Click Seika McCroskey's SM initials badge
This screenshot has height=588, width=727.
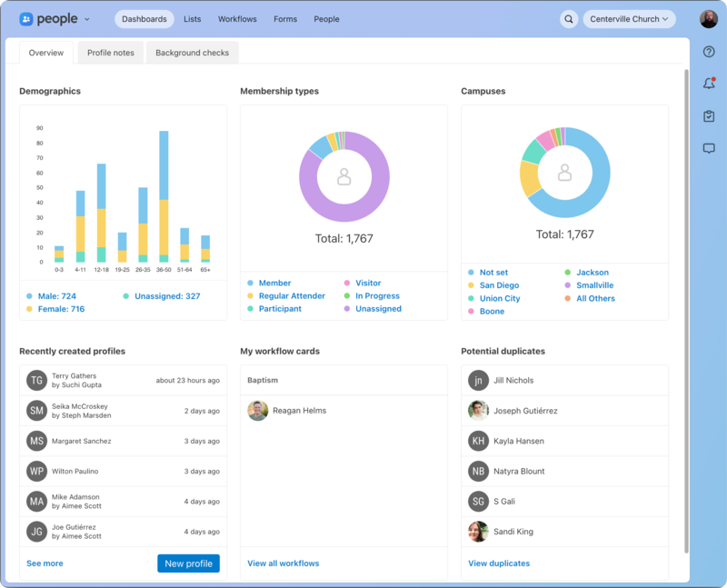(x=36, y=411)
